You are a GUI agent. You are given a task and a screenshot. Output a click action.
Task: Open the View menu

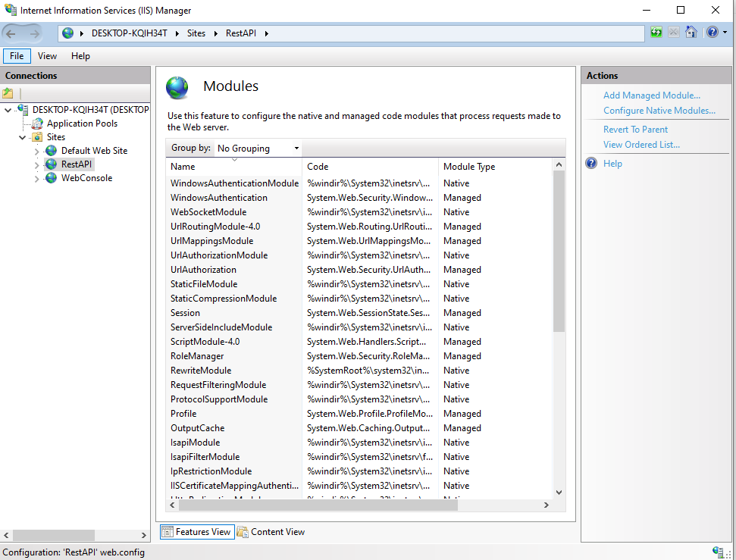48,56
